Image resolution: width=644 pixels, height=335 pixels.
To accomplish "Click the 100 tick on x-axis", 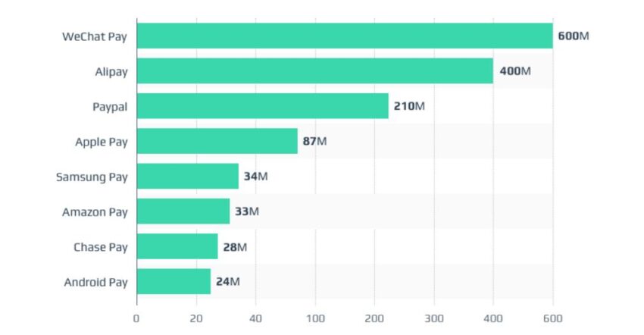I will (x=315, y=318).
